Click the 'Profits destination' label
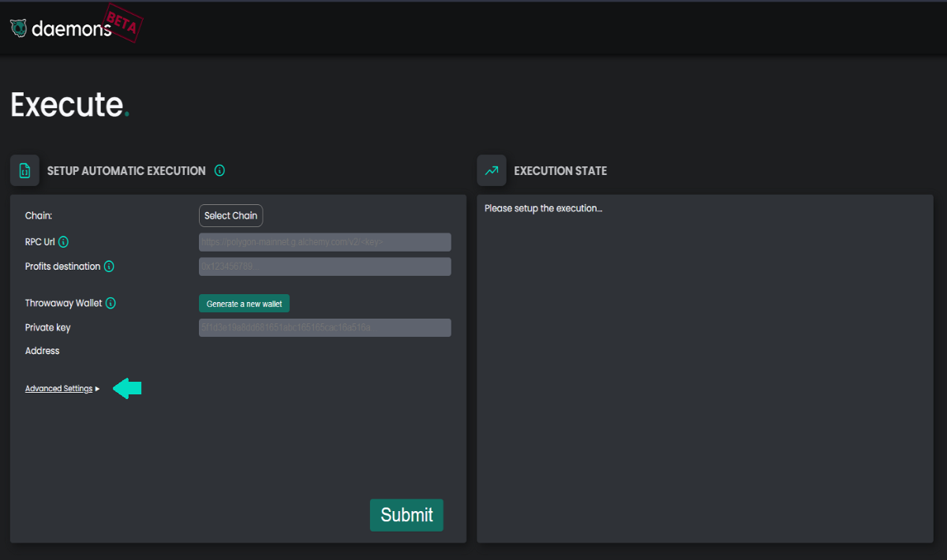Screen dimensions: 947x560 click(x=62, y=267)
